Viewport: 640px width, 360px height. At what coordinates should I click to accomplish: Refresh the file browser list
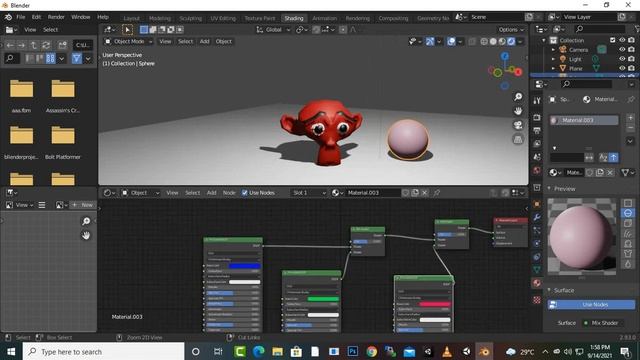[x=46, y=45]
